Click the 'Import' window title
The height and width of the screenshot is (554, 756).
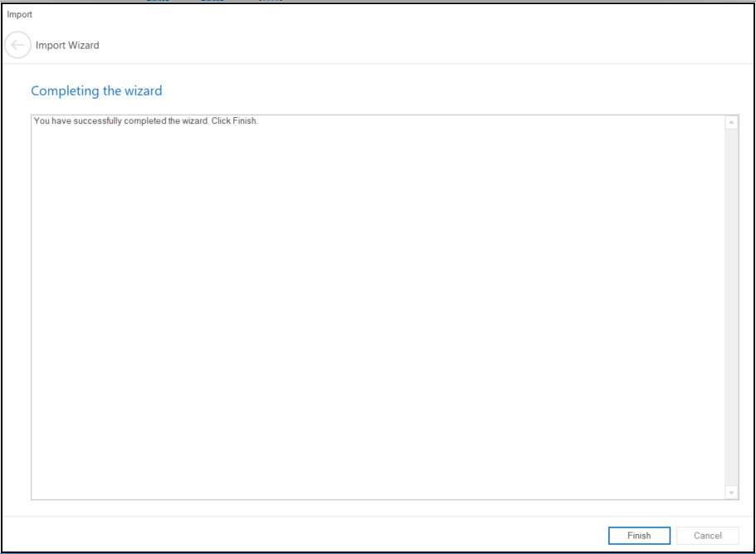(x=20, y=14)
